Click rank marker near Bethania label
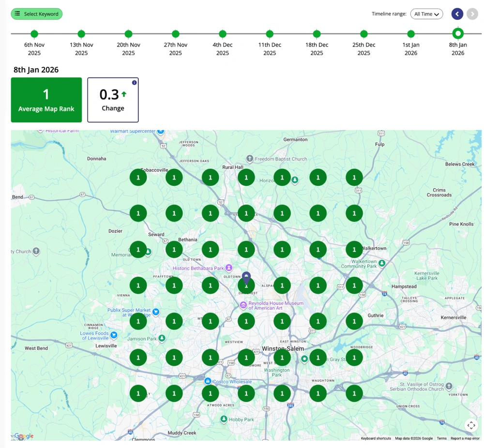This screenshot has width=484, height=448. [x=174, y=249]
